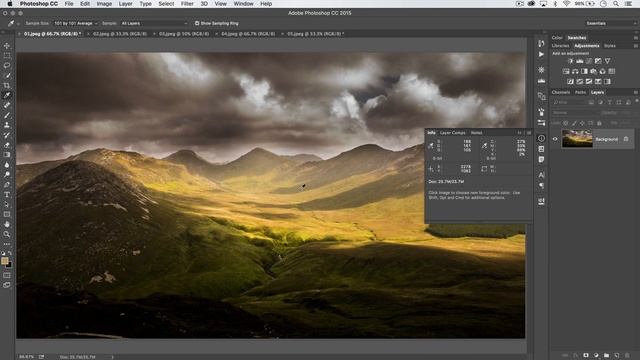Select the Path Selection tool

(x=7, y=204)
